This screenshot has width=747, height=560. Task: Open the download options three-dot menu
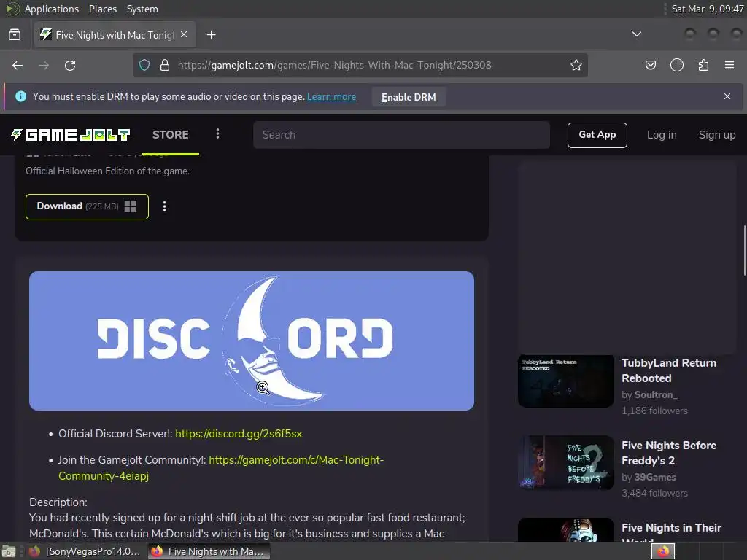click(164, 206)
